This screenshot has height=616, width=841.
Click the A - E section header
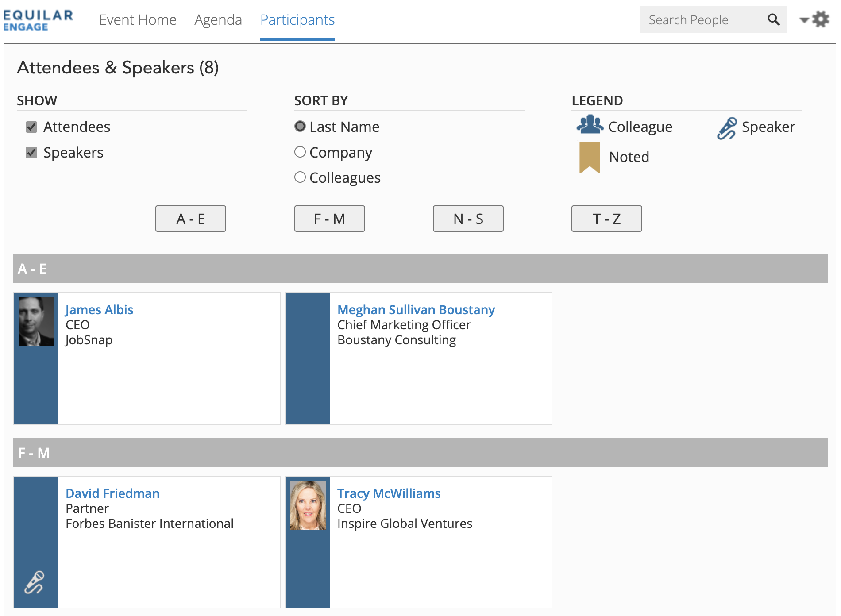click(x=420, y=269)
